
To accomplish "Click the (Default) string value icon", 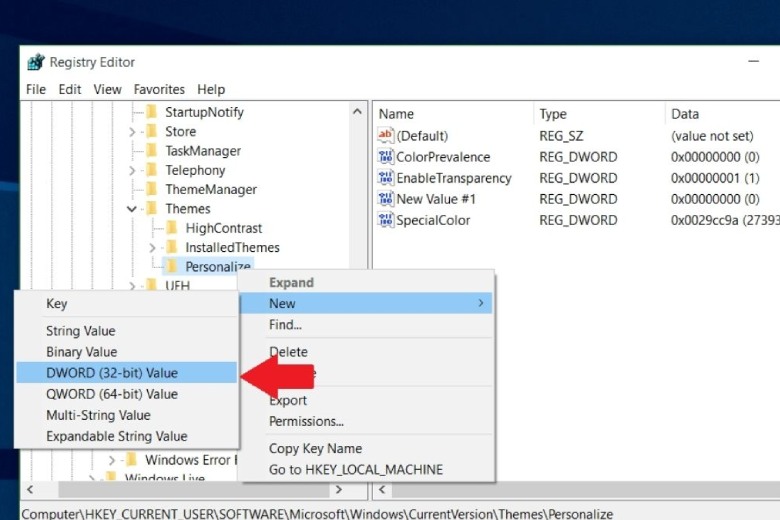I will coord(386,135).
